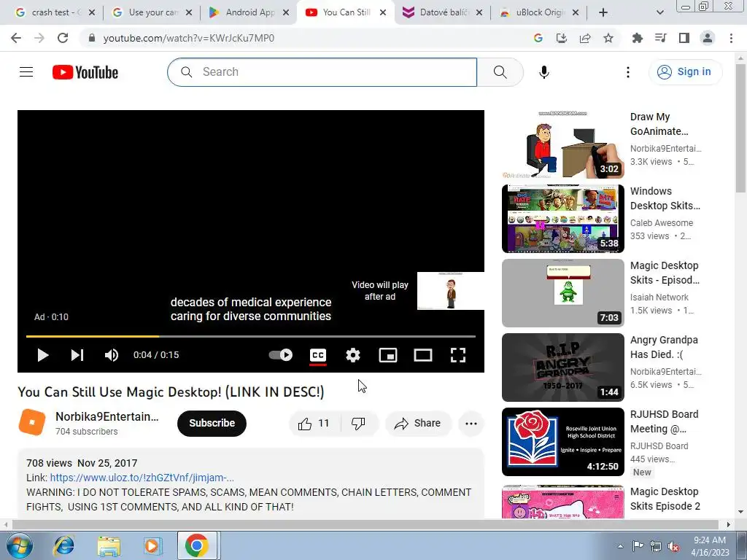Seek on the video progress bar
747x560 pixels.
click(251, 336)
